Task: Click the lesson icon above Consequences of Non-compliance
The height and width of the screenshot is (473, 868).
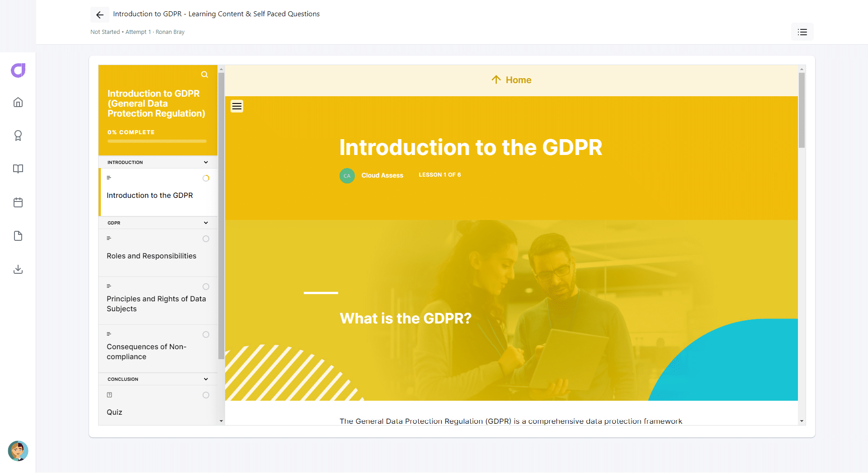Action: click(109, 334)
